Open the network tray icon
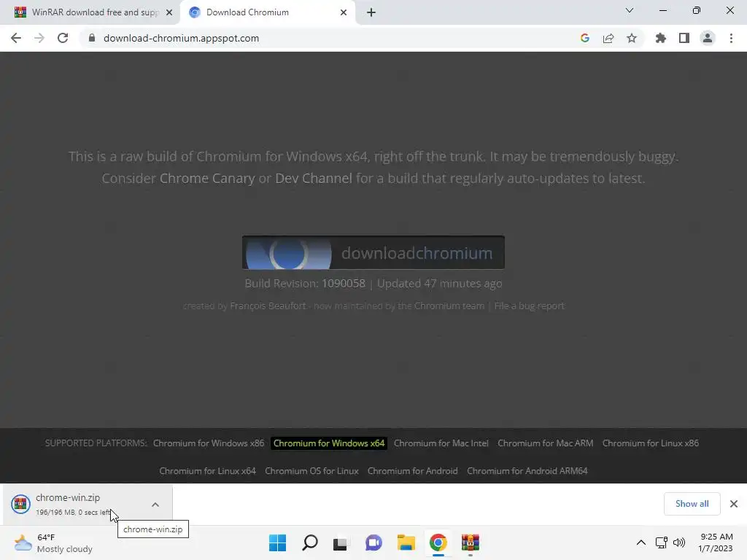Viewport: 747px width, 560px height. [x=661, y=542]
